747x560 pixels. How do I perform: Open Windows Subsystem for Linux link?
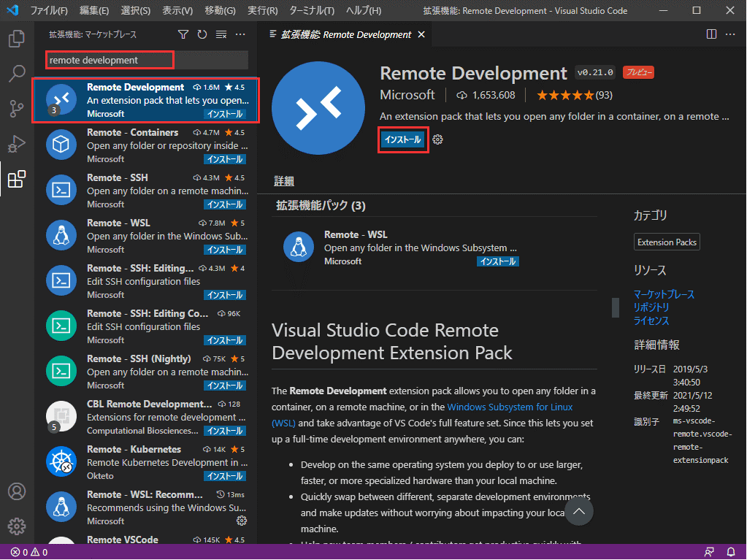click(x=510, y=407)
